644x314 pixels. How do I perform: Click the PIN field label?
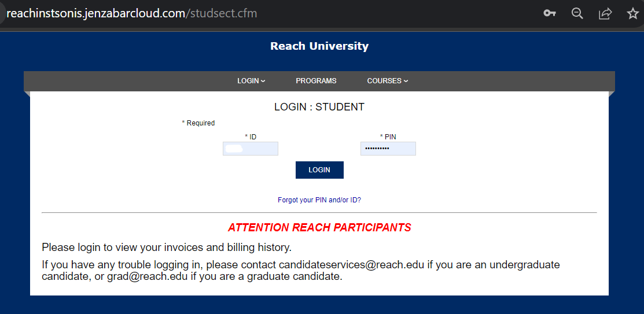(388, 136)
